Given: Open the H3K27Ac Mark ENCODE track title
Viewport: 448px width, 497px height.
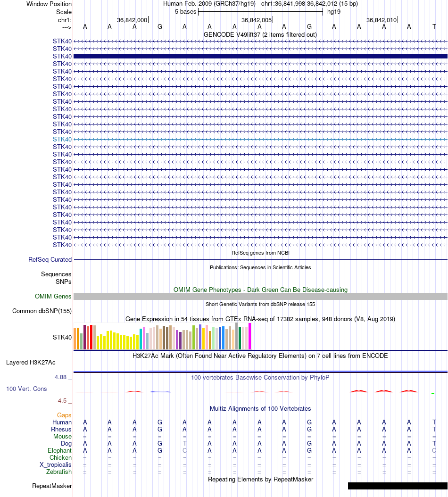Looking at the screenshot, I should [x=260, y=356].
